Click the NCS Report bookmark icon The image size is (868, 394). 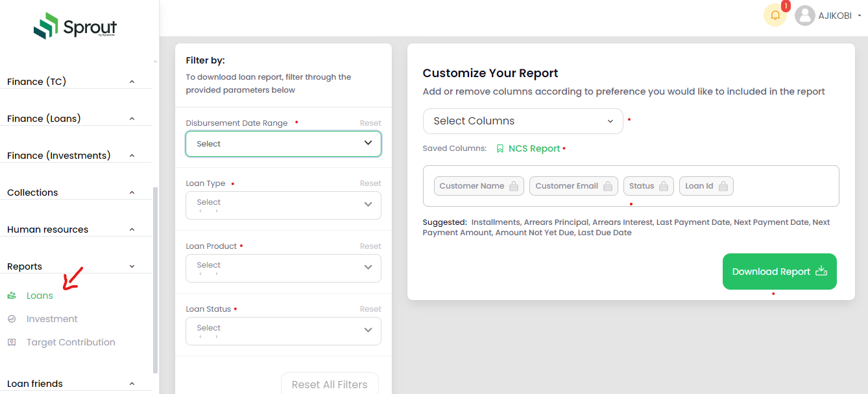[x=500, y=148]
